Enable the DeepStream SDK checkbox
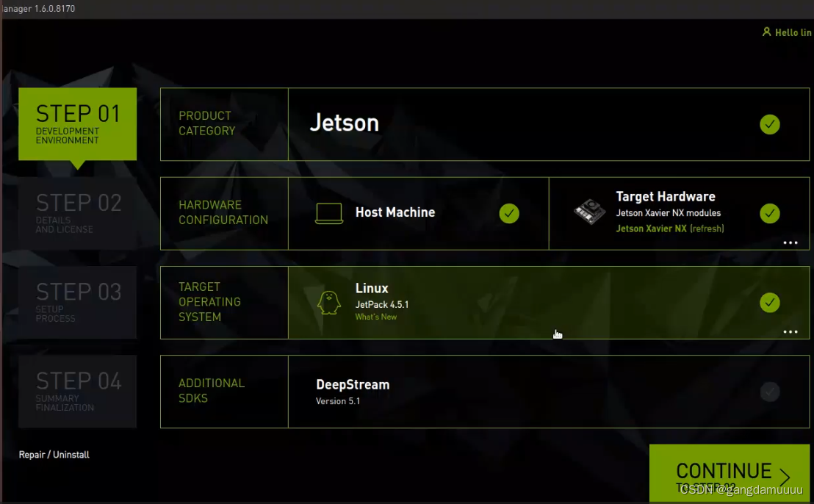 coord(770,392)
